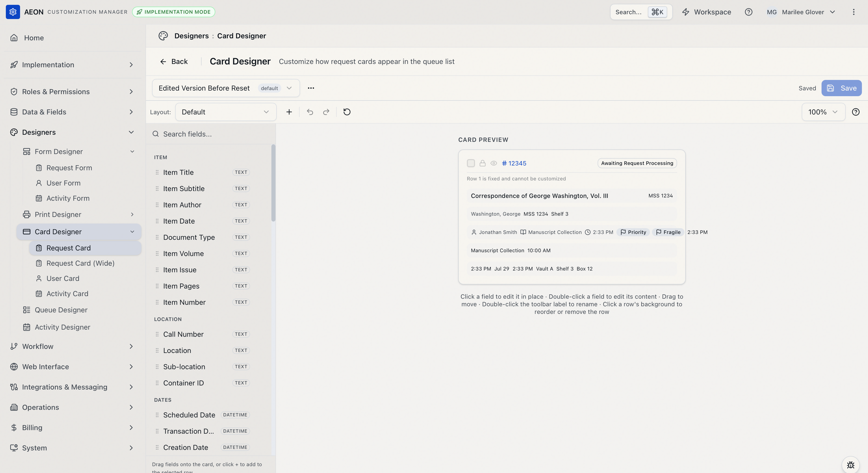The height and width of the screenshot is (473, 868).
Task: Click the palette icon in the breadcrumb
Action: [163, 36]
